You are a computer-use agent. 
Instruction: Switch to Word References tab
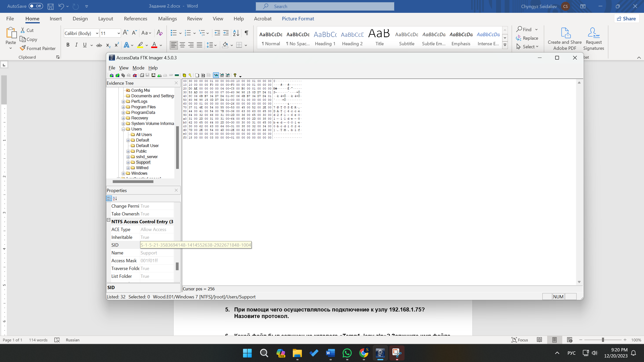(135, 19)
